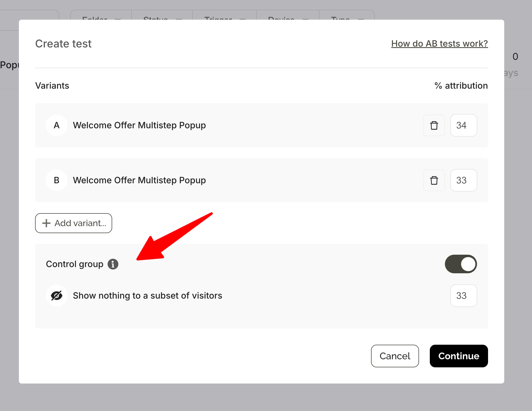Open the How do AB tests work link
The width and height of the screenshot is (532, 411).
coord(439,43)
